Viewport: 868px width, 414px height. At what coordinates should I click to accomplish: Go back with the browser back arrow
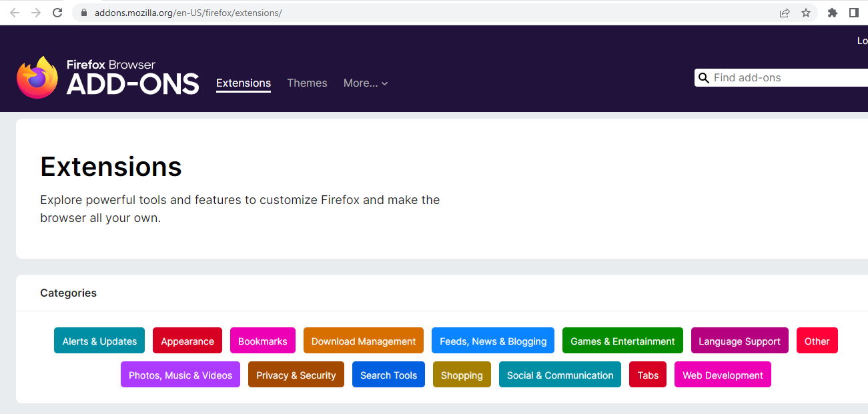point(15,13)
